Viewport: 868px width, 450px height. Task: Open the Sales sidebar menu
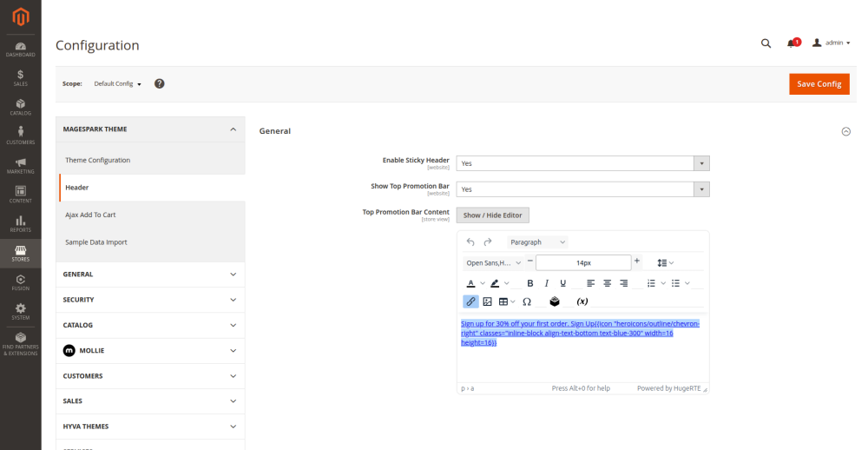tap(21, 78)
